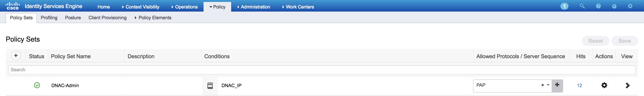The image size is (644, 96).
Task: Expand the Work Centers menu
Action: (298, 7)
